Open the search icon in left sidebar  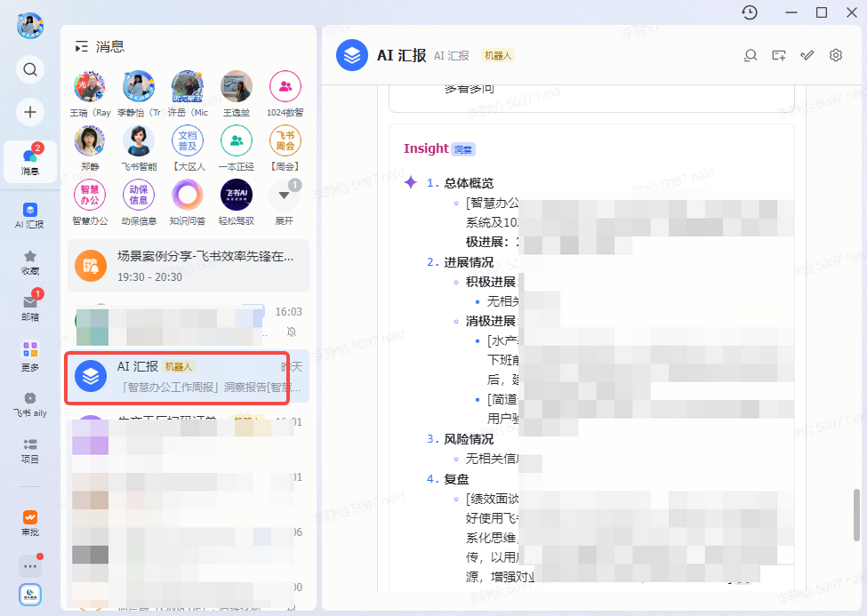30,69
